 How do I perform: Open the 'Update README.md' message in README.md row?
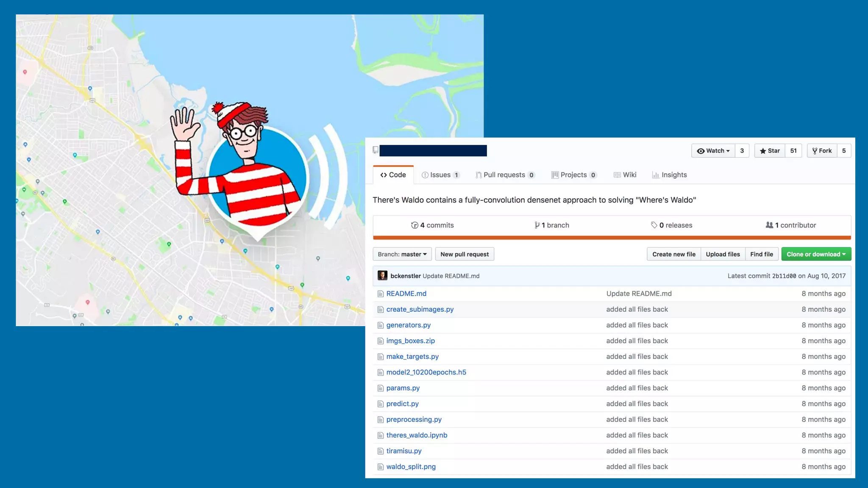pyautogui.click(x=639, y=294)
